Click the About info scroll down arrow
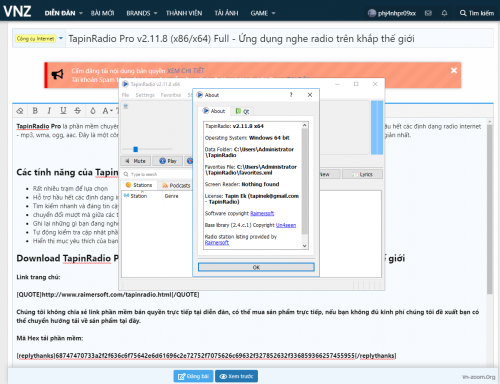This screenshot has height=384, width=500. (x=304, y=246)
